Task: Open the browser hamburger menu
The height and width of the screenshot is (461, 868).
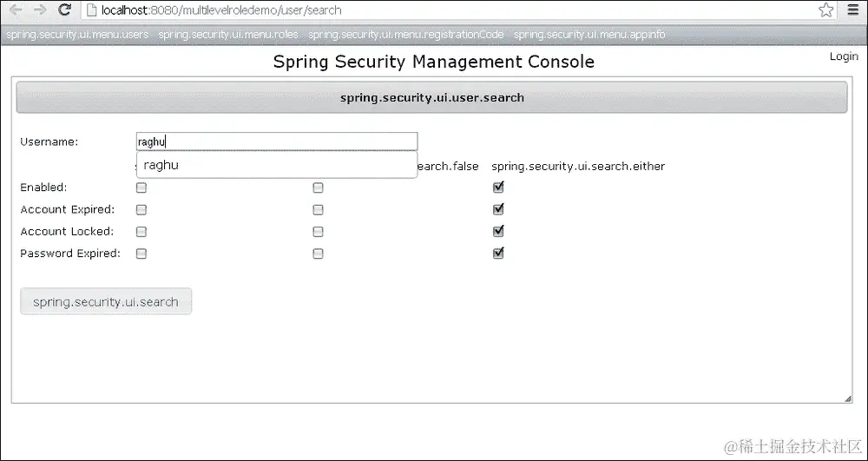Action: [853, 10]
